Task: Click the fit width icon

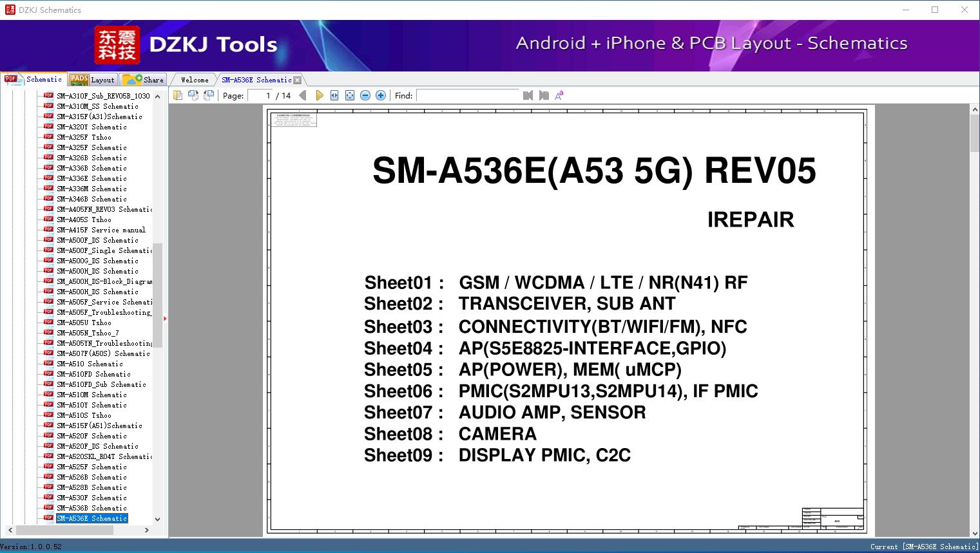Action: tap(334, 95)
